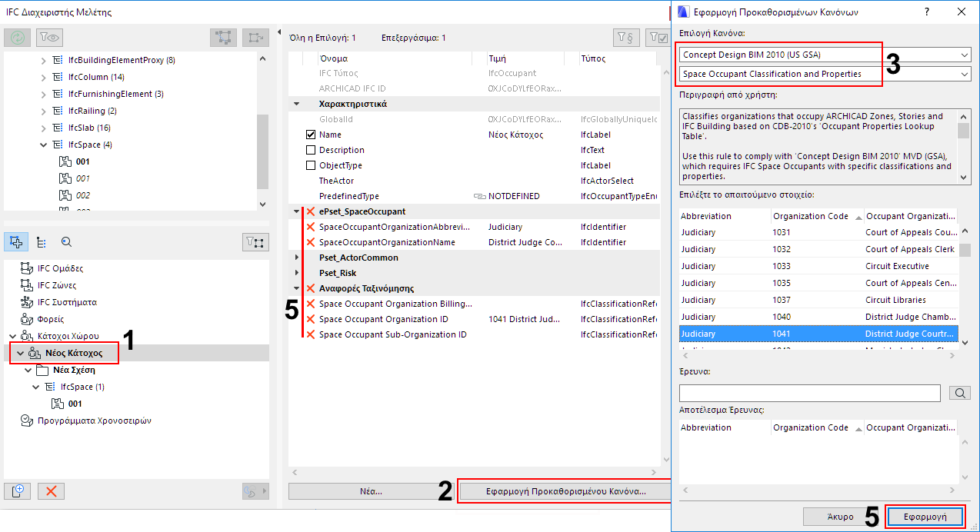
Task: Select the Φορείς tree item
Action: coord(52,319)
